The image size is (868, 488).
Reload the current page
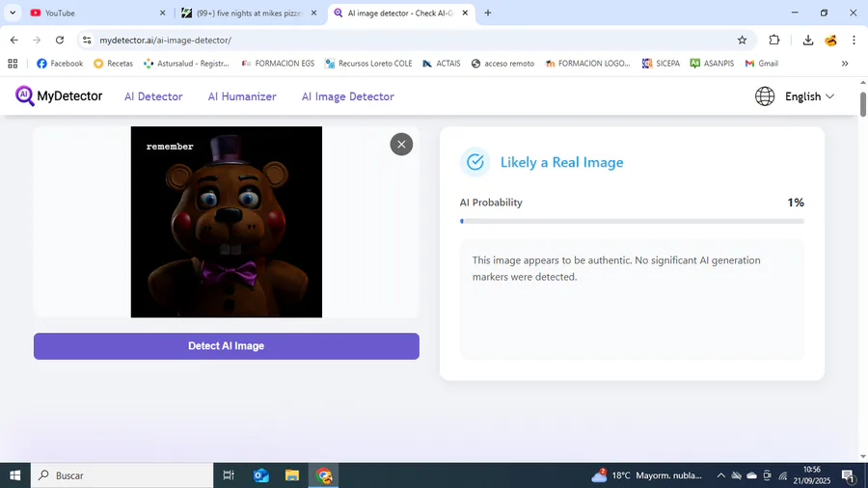pos(60,40)
